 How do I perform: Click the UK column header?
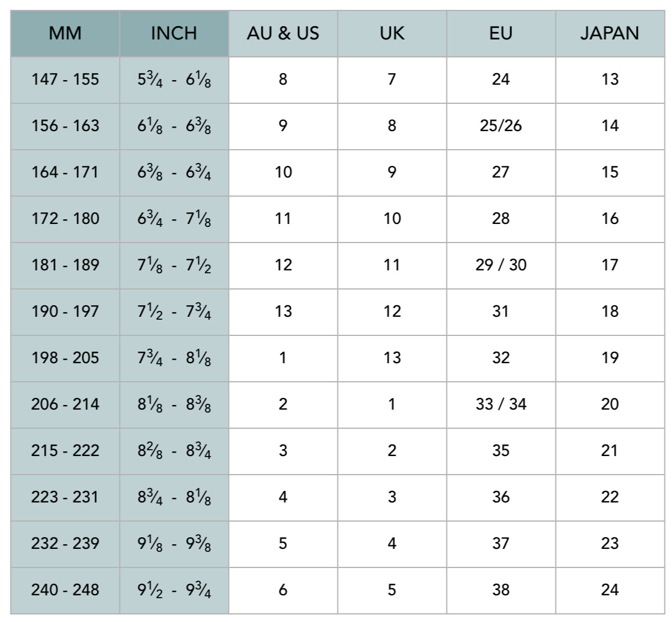coord(392,33)
